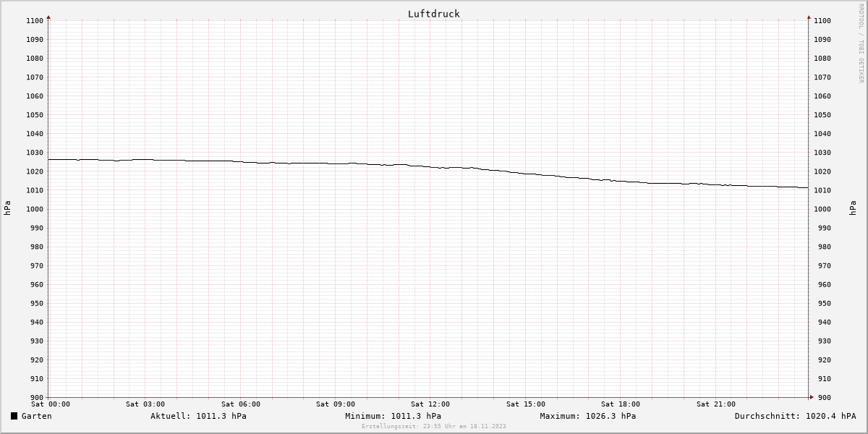
Task: Click the Luftdruck chart title
Action: (x=433, y=14)
